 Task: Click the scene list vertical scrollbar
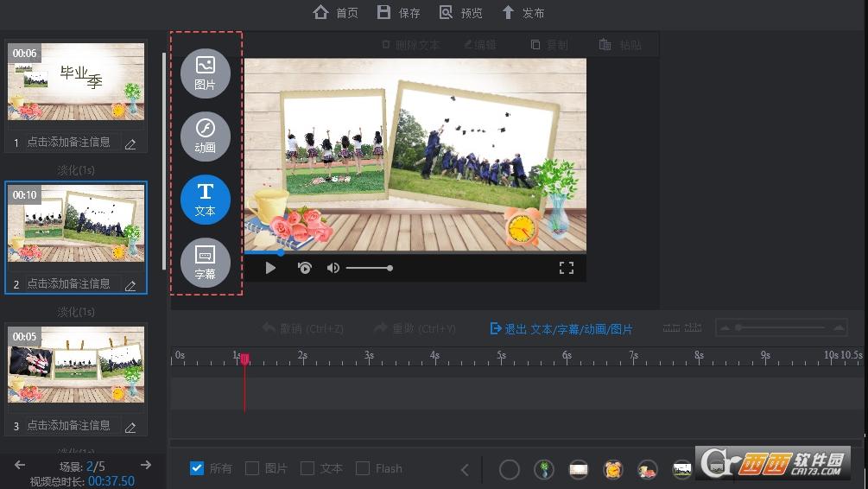point(164,161)
